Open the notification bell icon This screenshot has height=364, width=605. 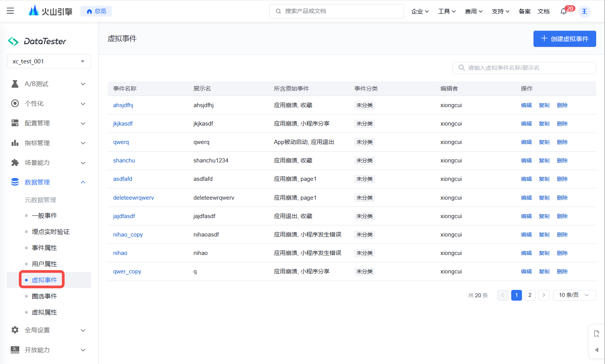coord(563,11)
